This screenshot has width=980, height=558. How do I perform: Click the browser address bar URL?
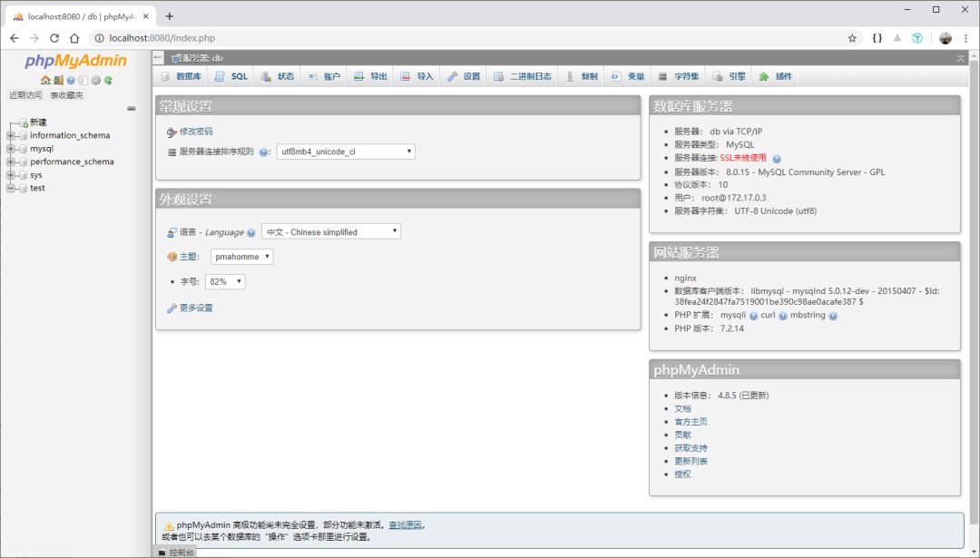click(162, 38)
